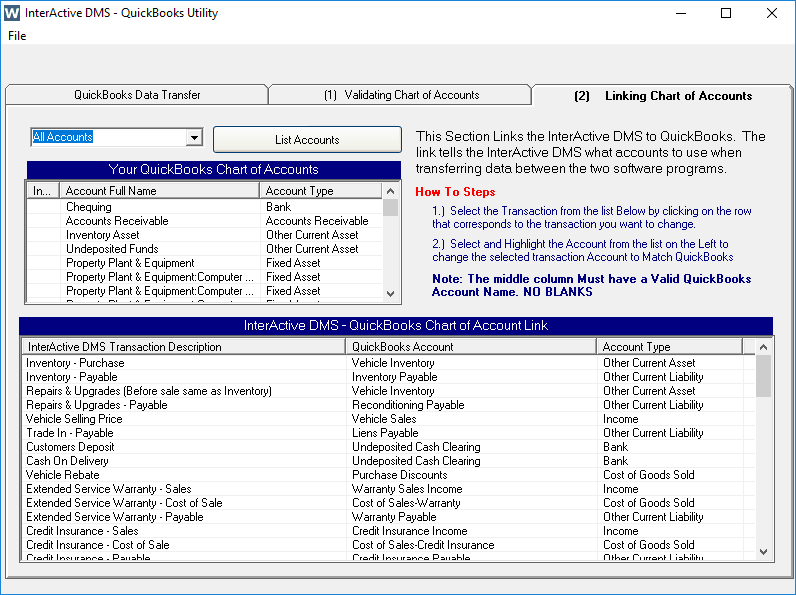Click the In... column header
This screenshot has width=796, height=595.
[43, 191]
